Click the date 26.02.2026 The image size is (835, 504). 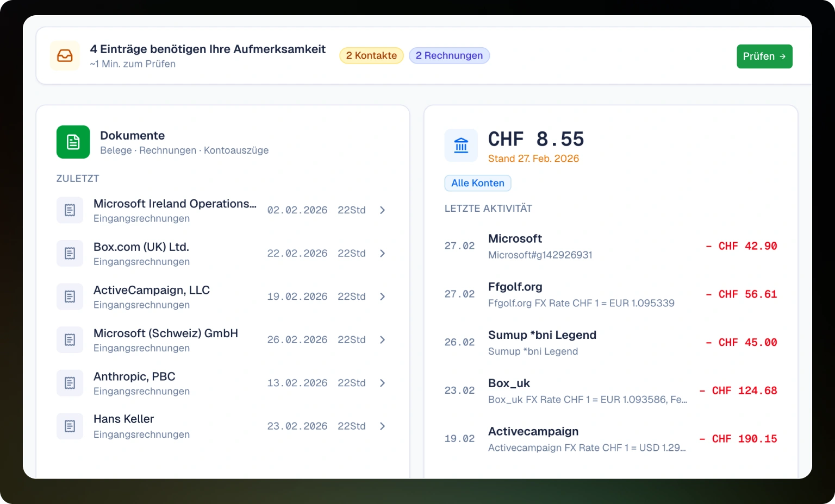point(297,339)
